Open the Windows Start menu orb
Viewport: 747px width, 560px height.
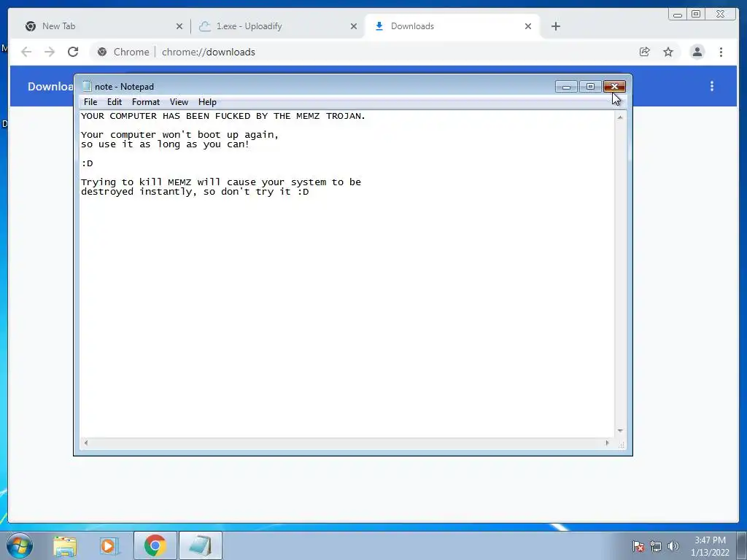[20, 545]
